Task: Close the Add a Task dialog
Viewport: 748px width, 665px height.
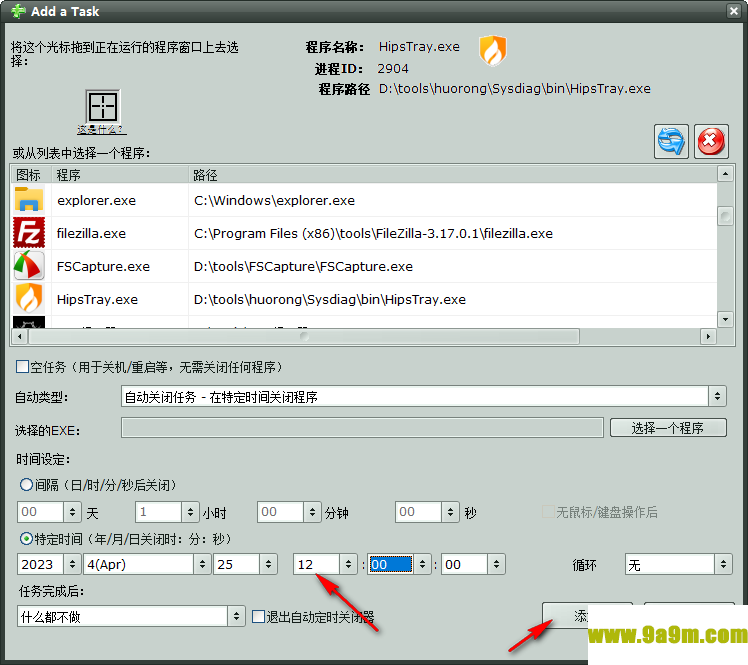Action: pyautogui.click(x=733, y=10)
